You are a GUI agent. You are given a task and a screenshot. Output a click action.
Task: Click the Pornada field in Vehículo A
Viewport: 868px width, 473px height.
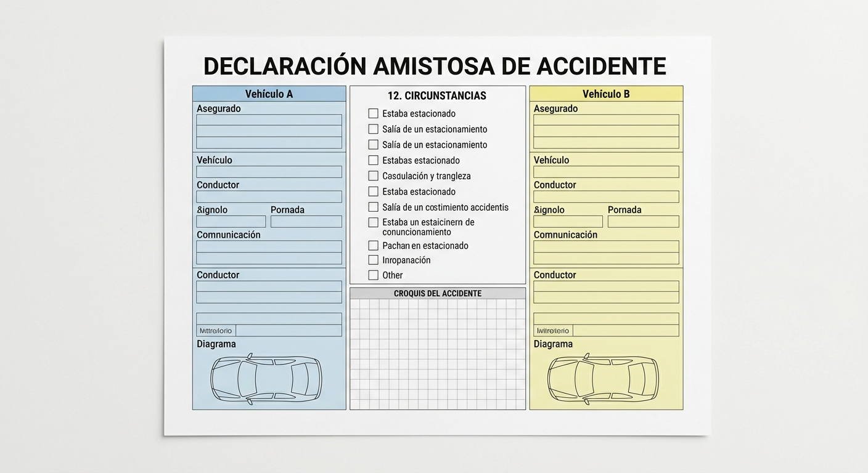(x=306, y=222)
